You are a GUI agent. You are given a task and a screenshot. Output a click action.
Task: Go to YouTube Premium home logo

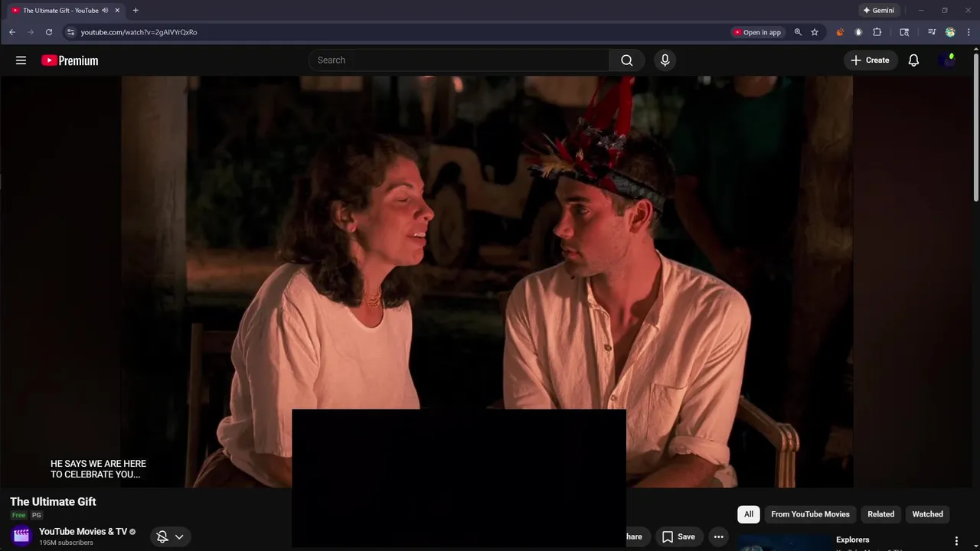click(x=70, y=60)
